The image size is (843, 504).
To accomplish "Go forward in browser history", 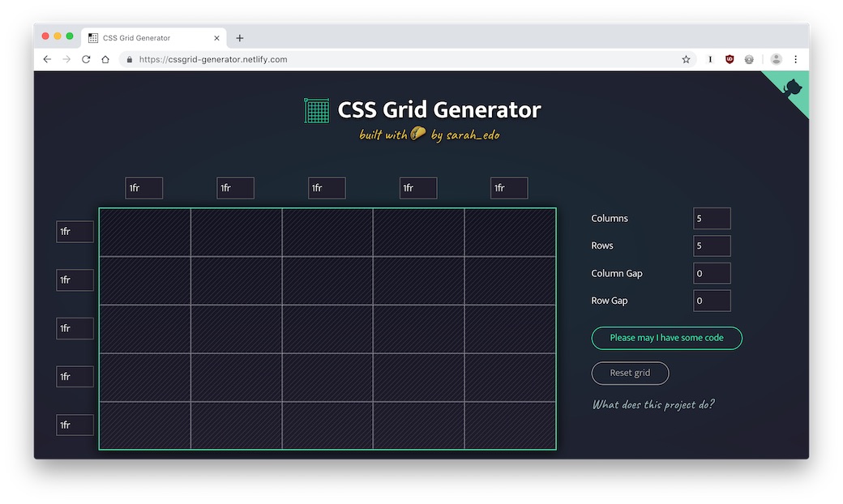I will (x=66, y=59).
